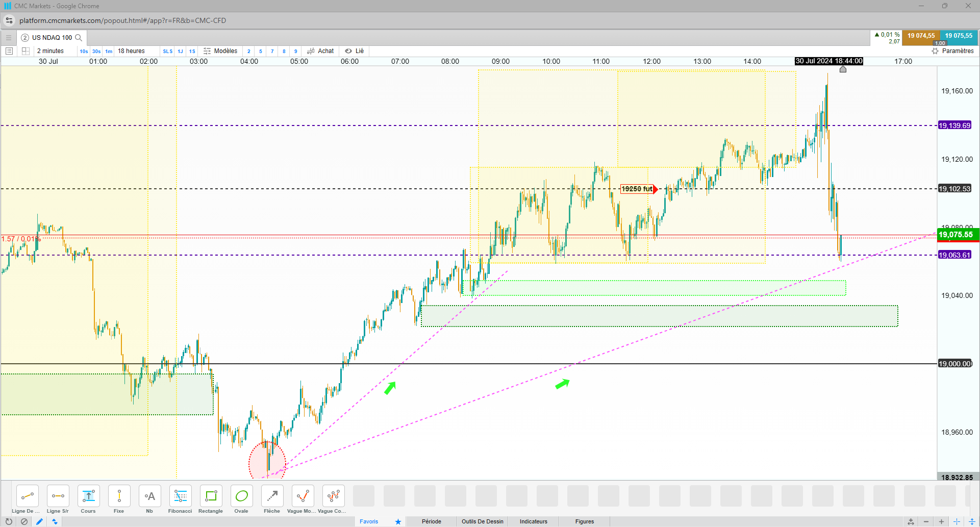Click the 19,139.69 purple price label
The image size is (980, 527).
[954, 126]
